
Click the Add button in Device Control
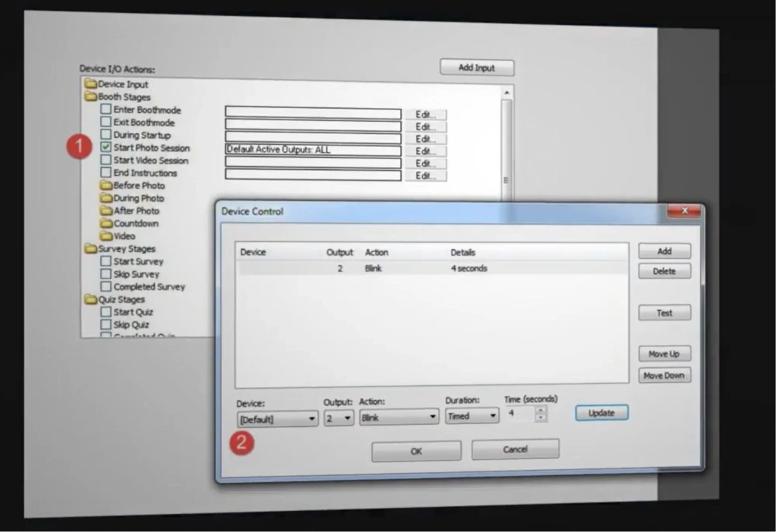(665, 251)
